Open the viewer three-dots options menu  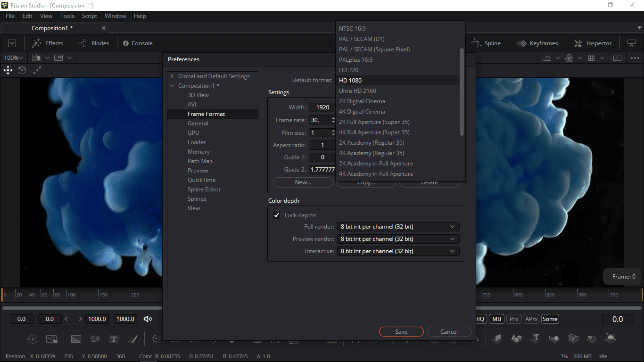(635, 58)
